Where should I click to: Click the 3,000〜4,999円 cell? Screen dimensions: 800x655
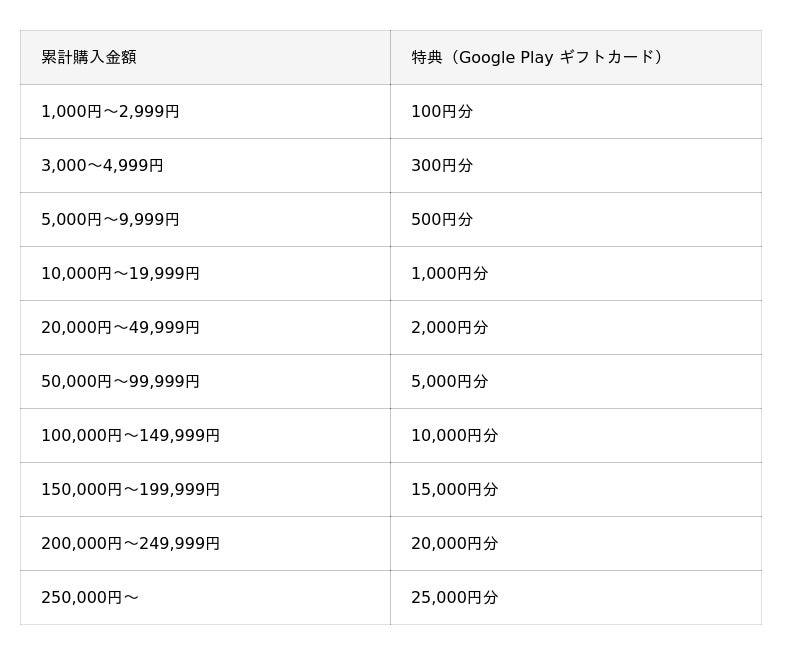point(102,166)
